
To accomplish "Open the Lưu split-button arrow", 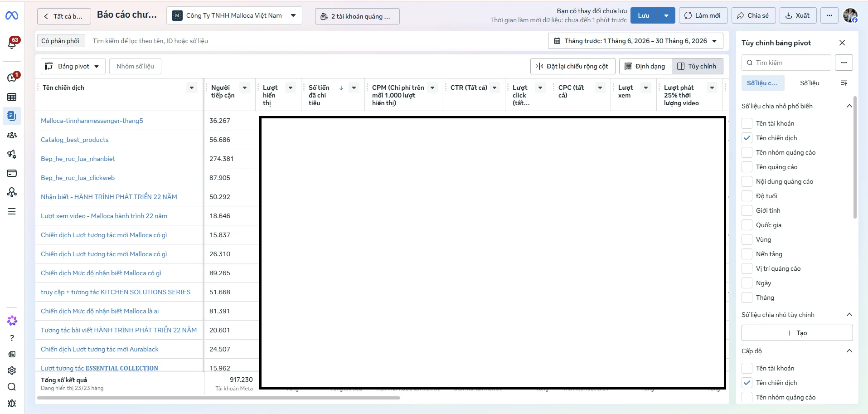I will click(666, 15).
